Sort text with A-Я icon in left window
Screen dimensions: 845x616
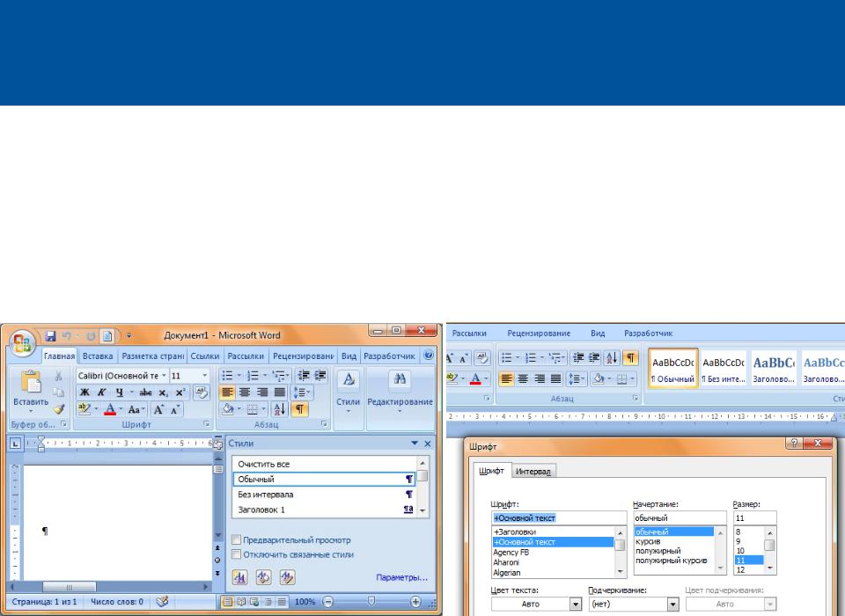tap(280, 409)
